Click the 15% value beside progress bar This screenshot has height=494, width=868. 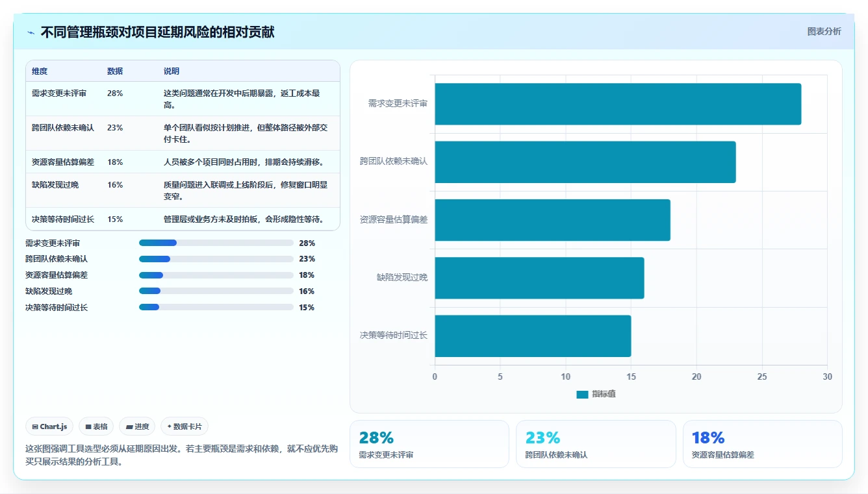307,308
